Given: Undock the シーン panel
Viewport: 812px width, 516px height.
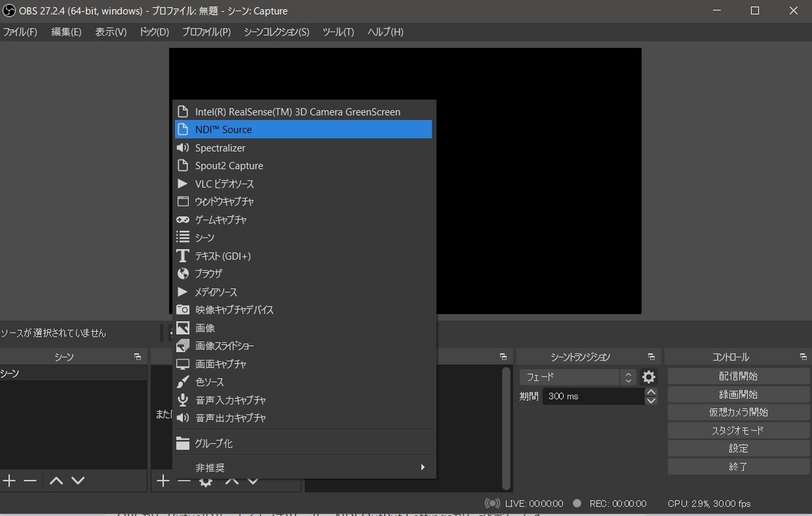Looking at the screenshot, I should 137,357.
